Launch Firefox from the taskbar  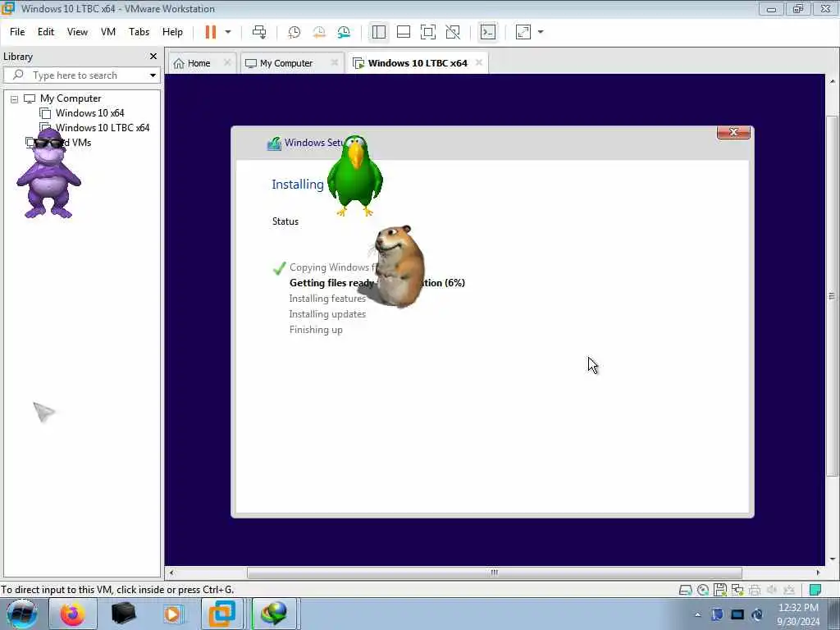click(x=72, y=614)
